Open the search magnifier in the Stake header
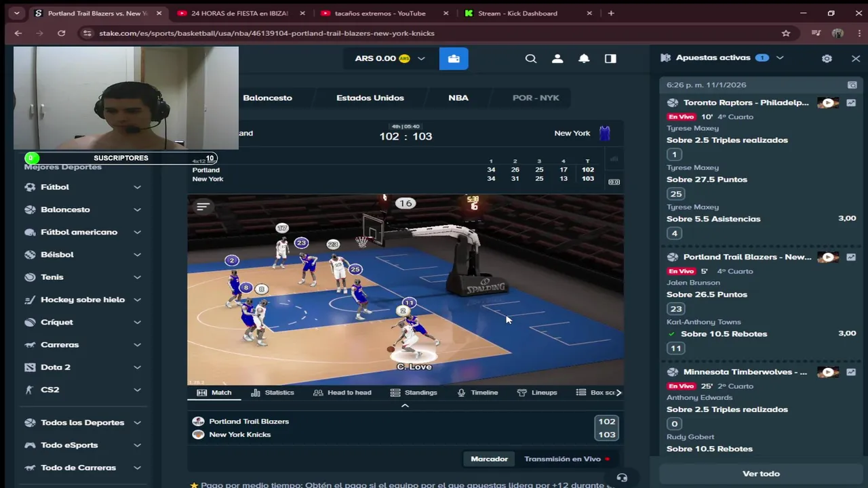This screenshot has width=868, height=488. click(531, 58)
